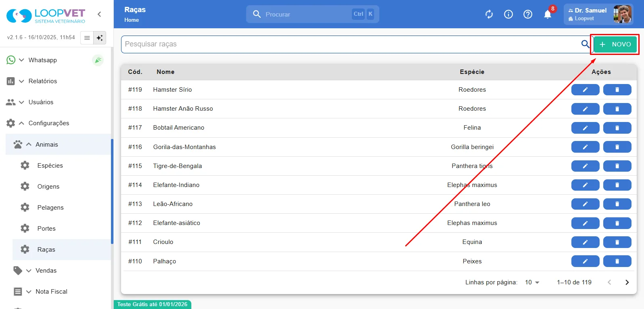Click the AI sparkle icon
The width and height of the screenshot is (644, 309).
tap(100, 38)
